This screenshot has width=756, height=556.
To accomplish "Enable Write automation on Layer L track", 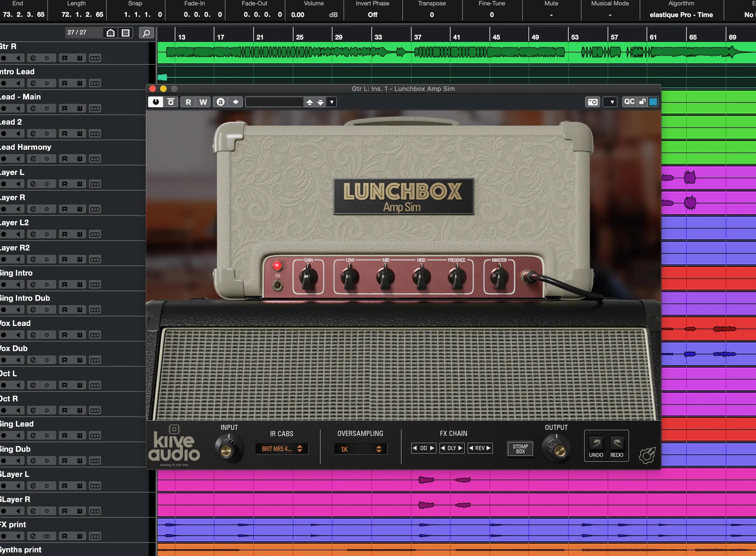I will [79, 184].
